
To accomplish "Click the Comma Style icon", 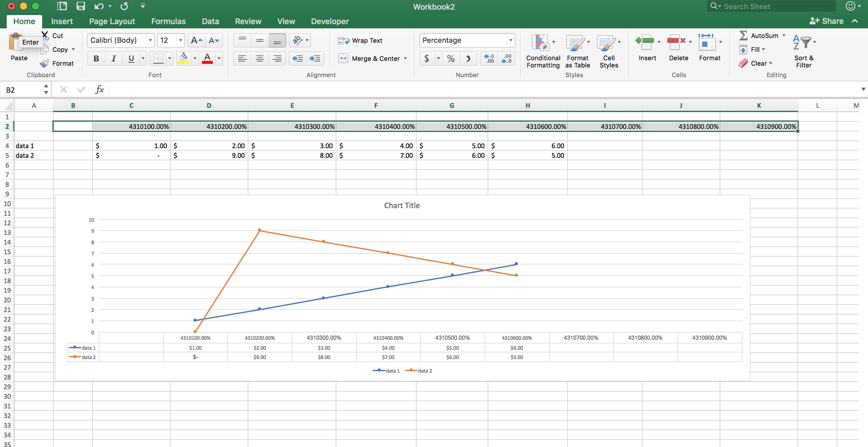I will 468,59.
